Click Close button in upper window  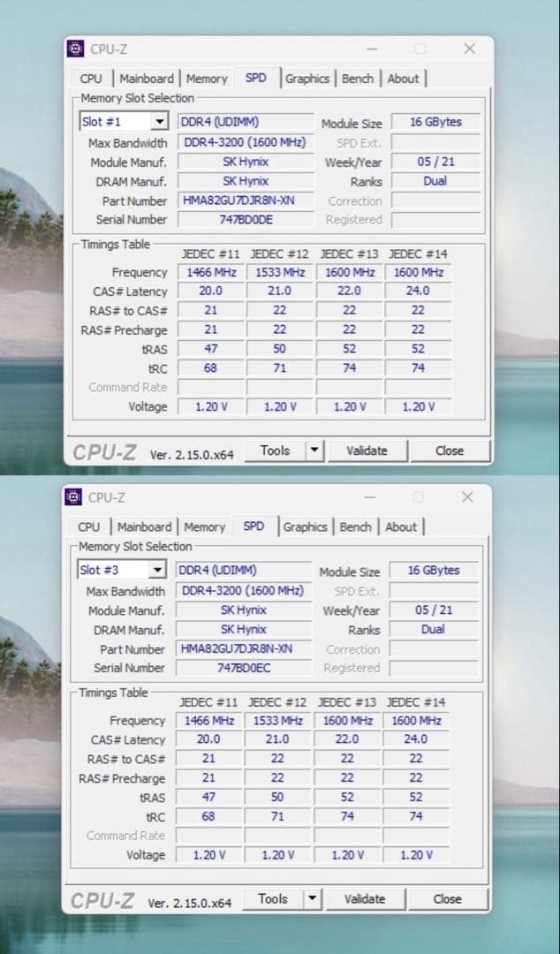tap(450, 450)
